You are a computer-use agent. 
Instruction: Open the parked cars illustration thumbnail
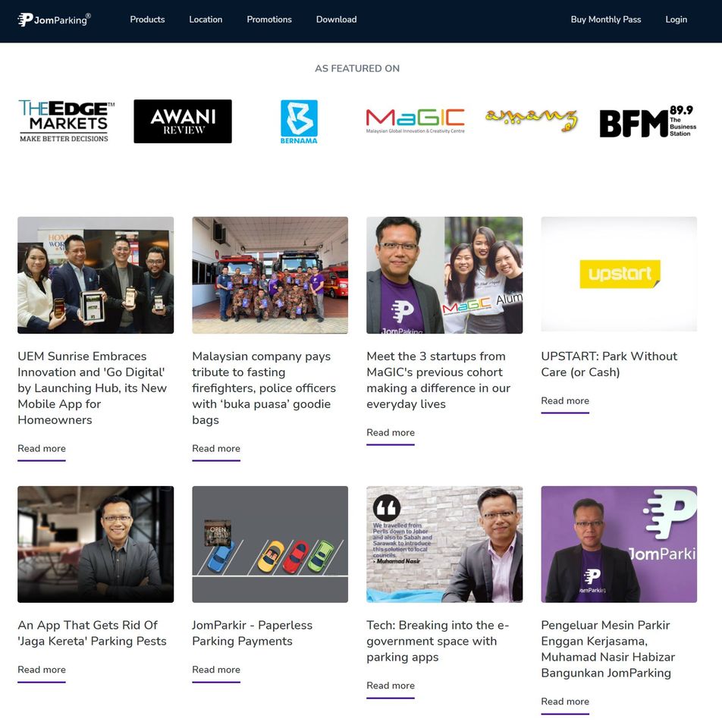coord(270,544)
